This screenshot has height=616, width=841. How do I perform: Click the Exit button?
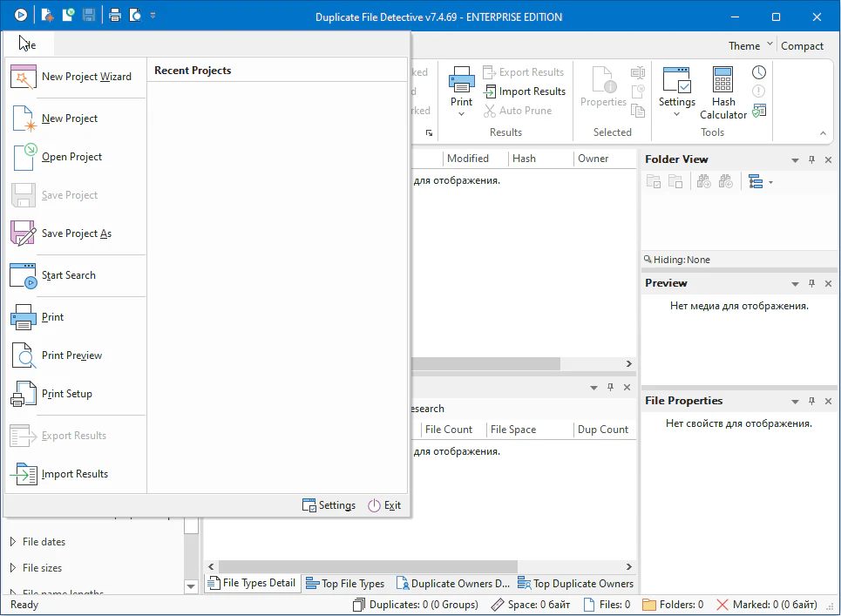(x=384, y=505)
